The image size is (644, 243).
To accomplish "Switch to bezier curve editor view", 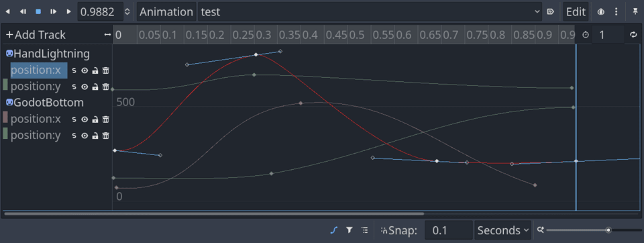I will click(x=333, y=230).
